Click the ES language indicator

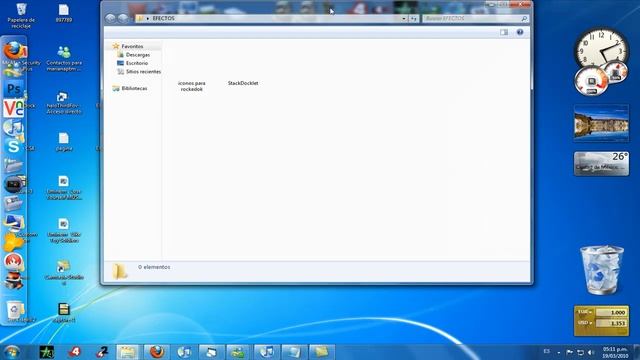[547, 351]
